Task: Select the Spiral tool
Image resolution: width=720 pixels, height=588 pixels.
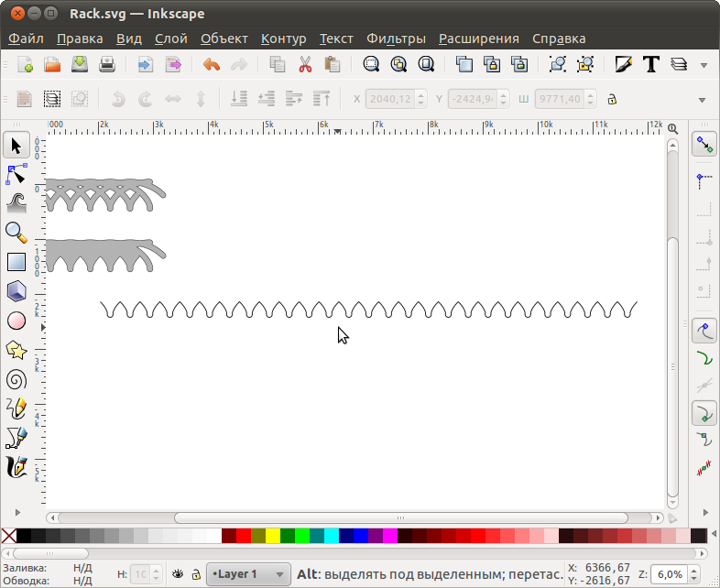Action: click(16, 379)
